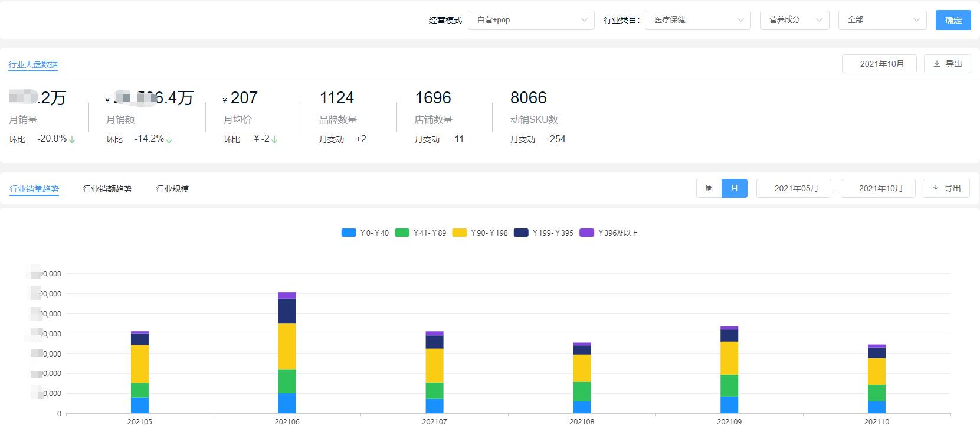Viewport: 980px width, 438px height.
Task: Toggle the ¥199-¥395 legend series
Action: (543, 233)
